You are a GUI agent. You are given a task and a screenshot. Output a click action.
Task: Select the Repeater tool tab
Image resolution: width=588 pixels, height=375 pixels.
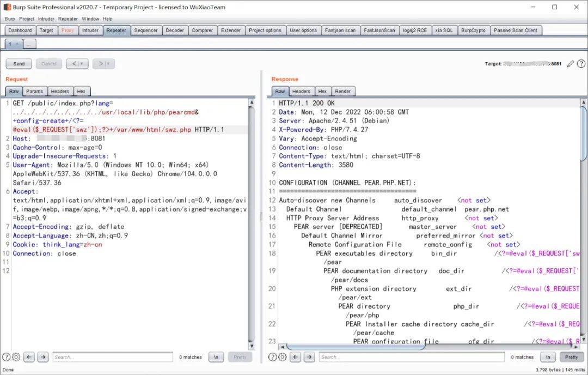[117, 31]
